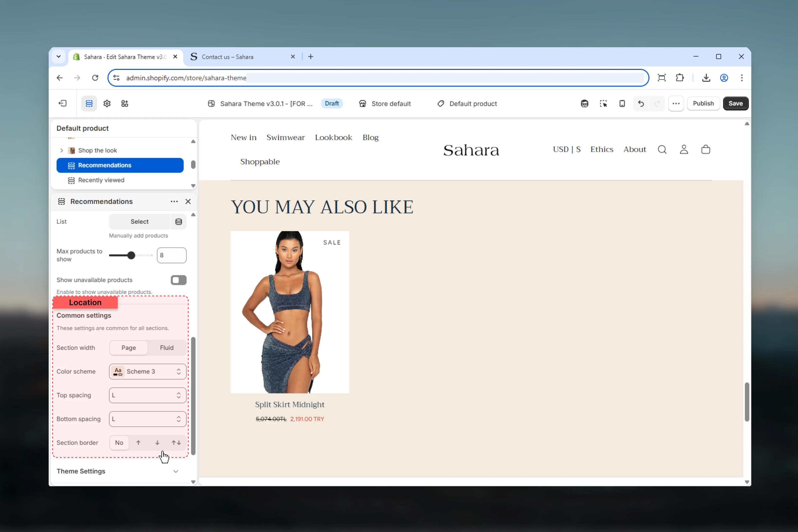Open the Lookbook menu item
This screenshot has height=532, width=798.
pyautogui.click(x=333, y=138)
